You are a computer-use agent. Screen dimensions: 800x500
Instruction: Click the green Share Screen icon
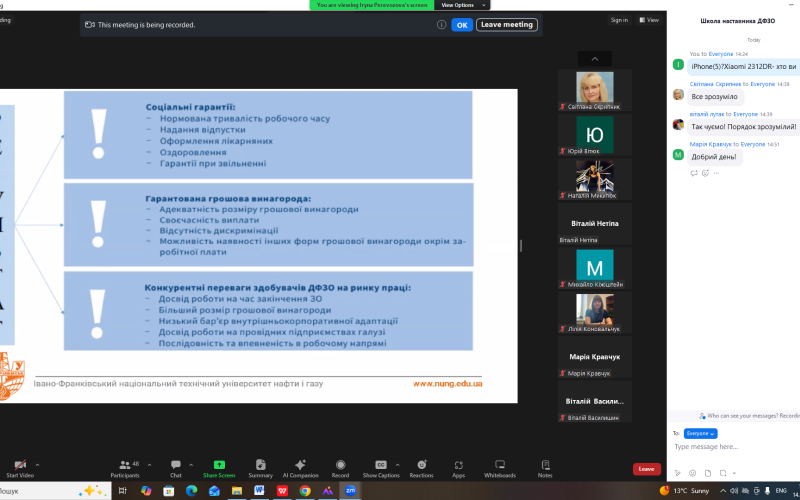pos(219,465)
